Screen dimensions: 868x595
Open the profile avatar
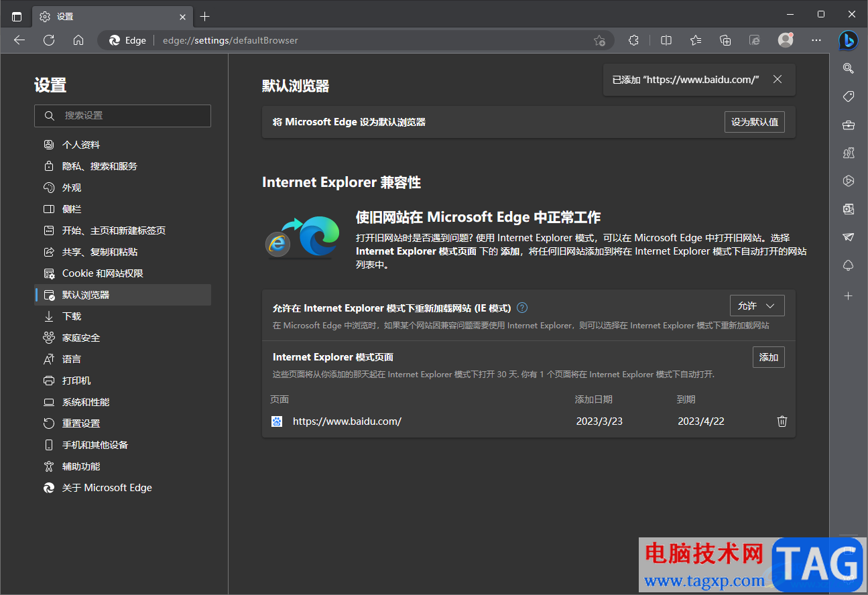pos(786,40)
